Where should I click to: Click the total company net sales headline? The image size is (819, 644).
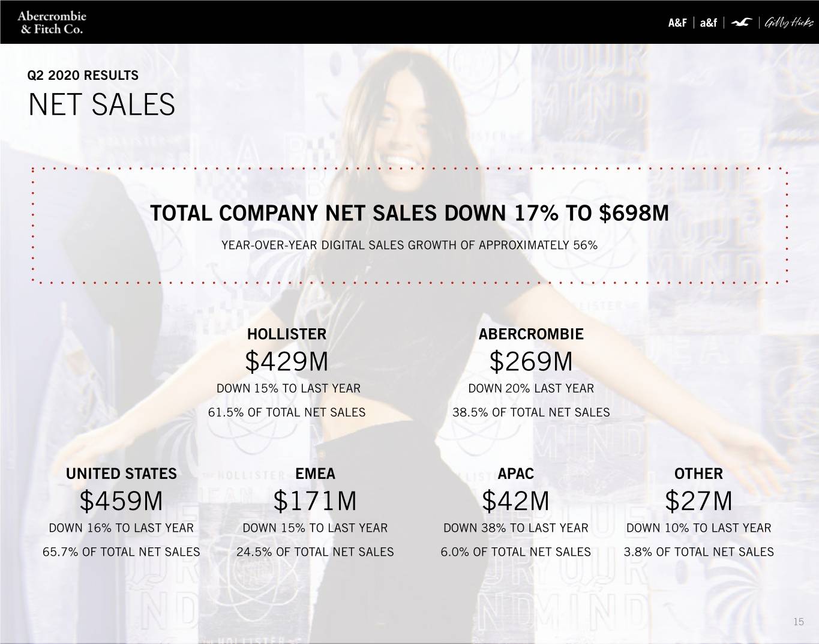(x=409, y=213)
